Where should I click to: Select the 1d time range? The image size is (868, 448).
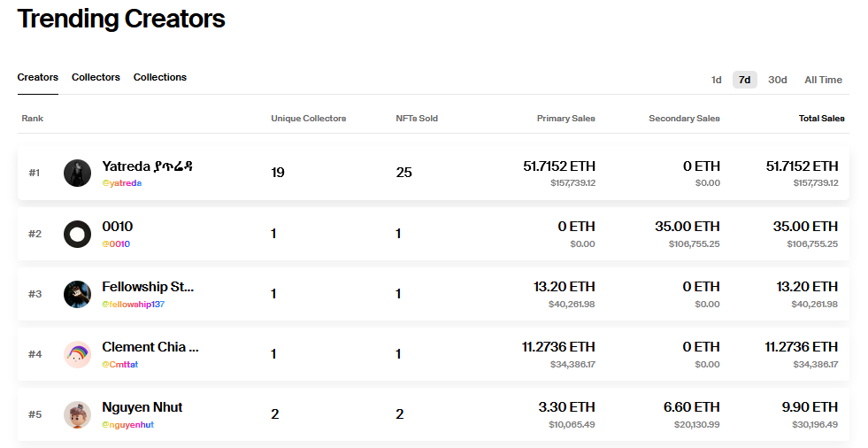[716, 80]
